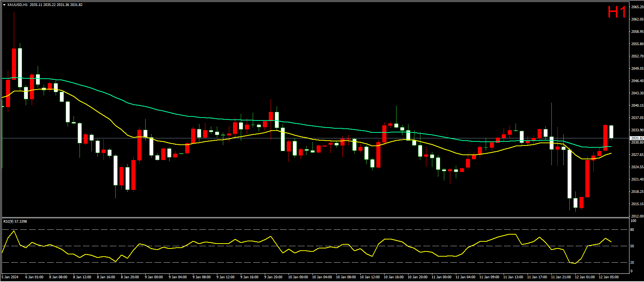Click the 12 Jan 05:00 time label
Image resolution: width=644 pixels, height=282 pixels.
[x=609, y=277]
